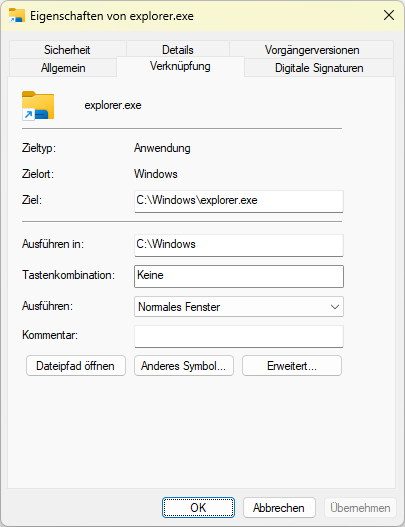Switch to the Allgemein tab
Image resolution: width=405 pixels, height=527 pixels.
click(x=63, y=68)
